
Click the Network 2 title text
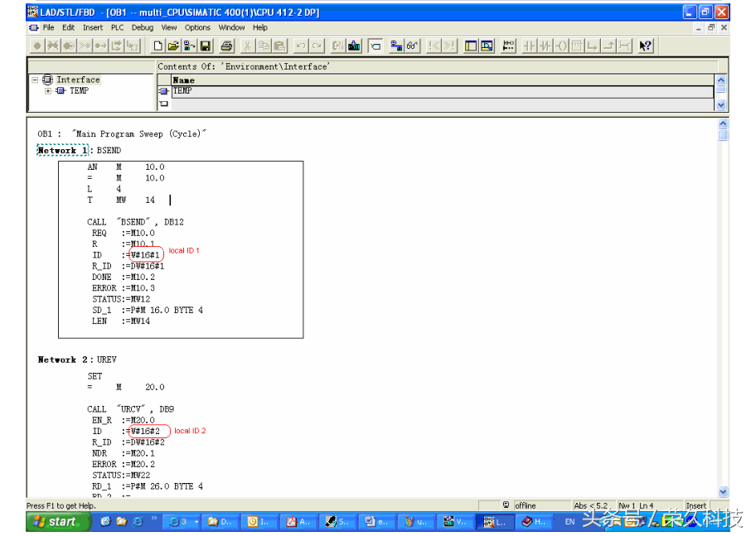(107, 360)
